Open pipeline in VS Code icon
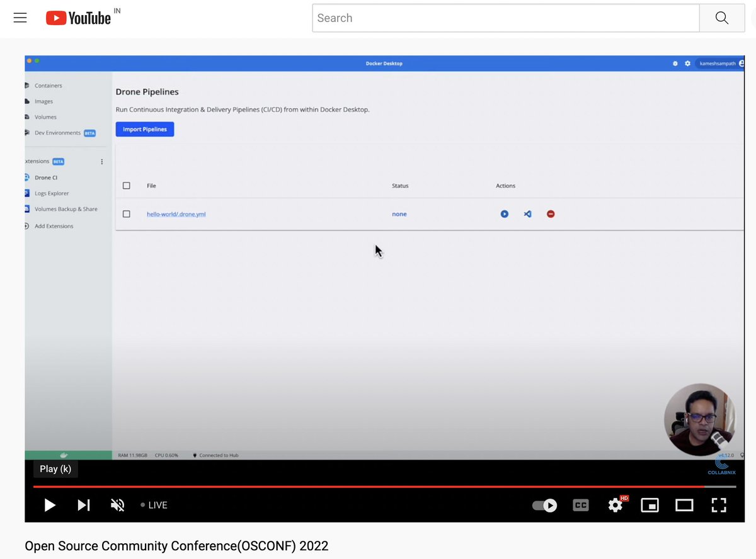The width and height of the screenshot is (756, 559). 528,214
